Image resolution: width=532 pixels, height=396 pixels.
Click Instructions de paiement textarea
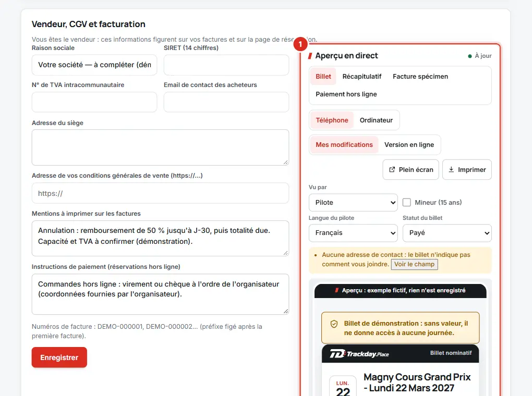pos(160,294)
